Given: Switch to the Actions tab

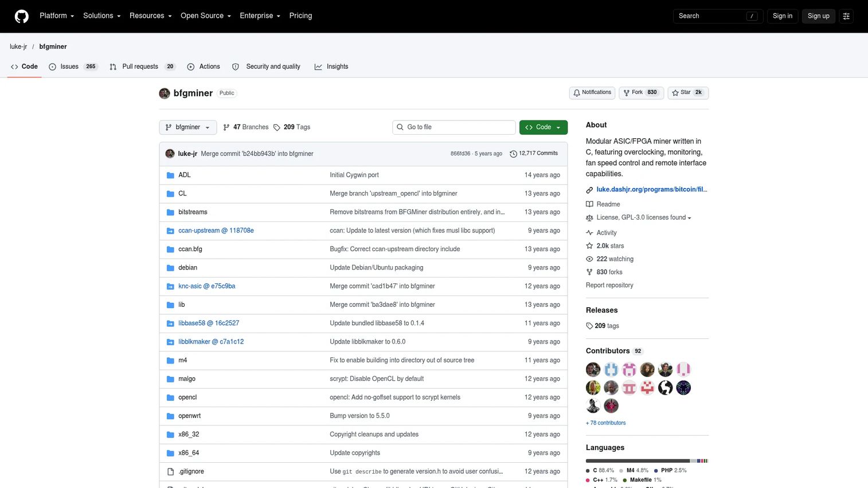Looking at the screenshot, I should tap(204, 67).
